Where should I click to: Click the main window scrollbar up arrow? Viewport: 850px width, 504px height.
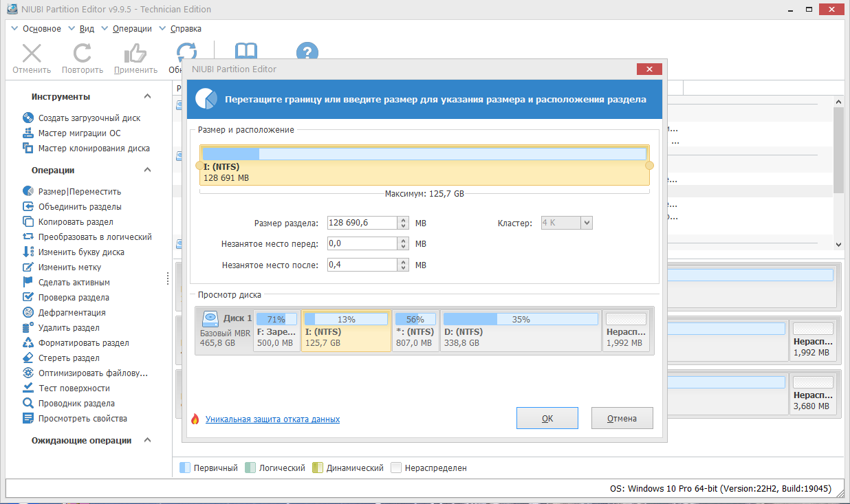tap(838, 102)
